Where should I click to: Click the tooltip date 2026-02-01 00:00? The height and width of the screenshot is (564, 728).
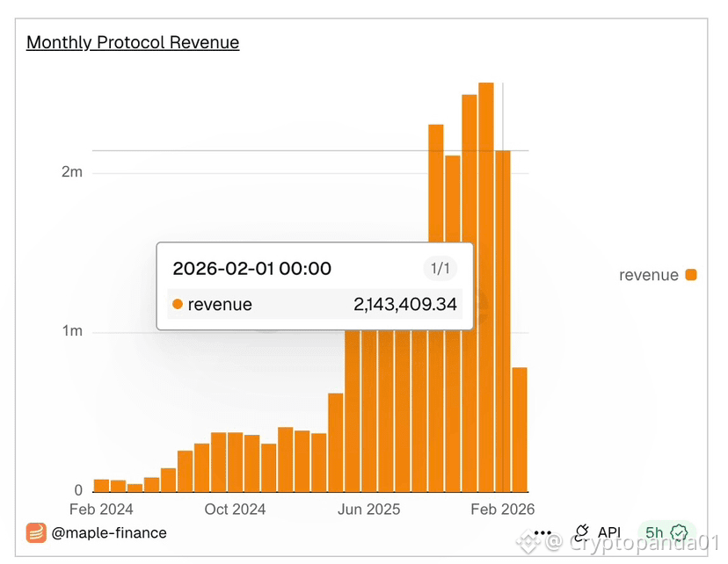pos(251,269)
